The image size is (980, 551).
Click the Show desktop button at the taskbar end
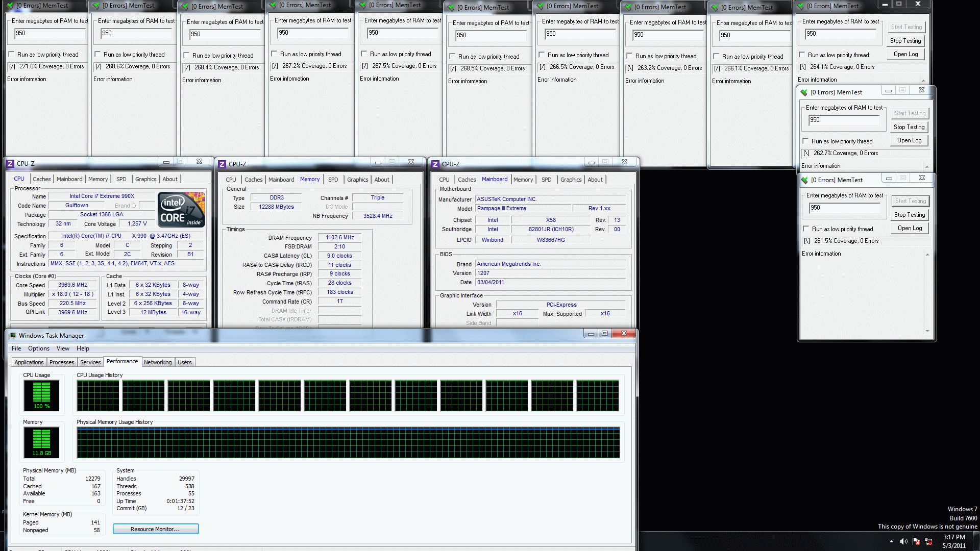pyautogui.click(x=976, y=541)
